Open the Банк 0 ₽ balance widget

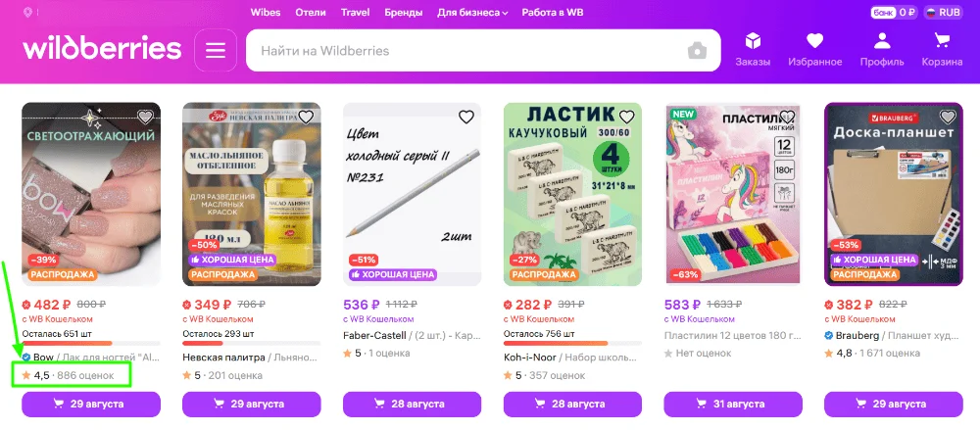click(894, 12)
